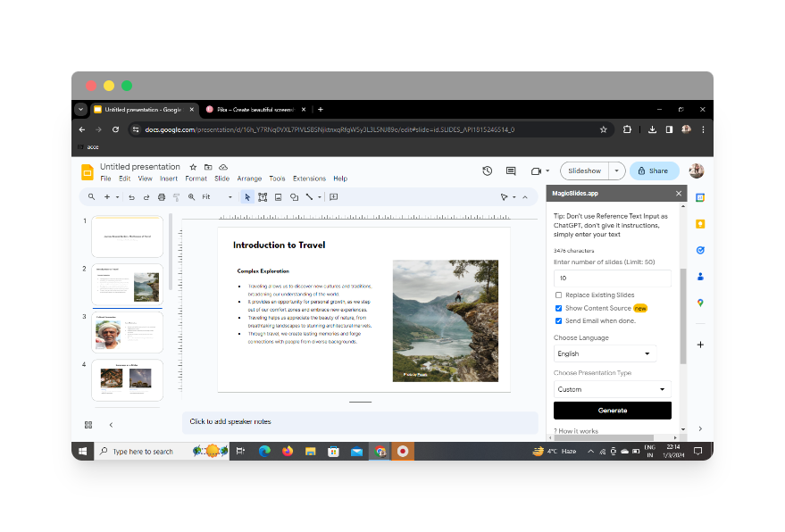
Task: Uncheck Send Email when done checkbox
Action: pyautogui.click(x=559, y=320)
